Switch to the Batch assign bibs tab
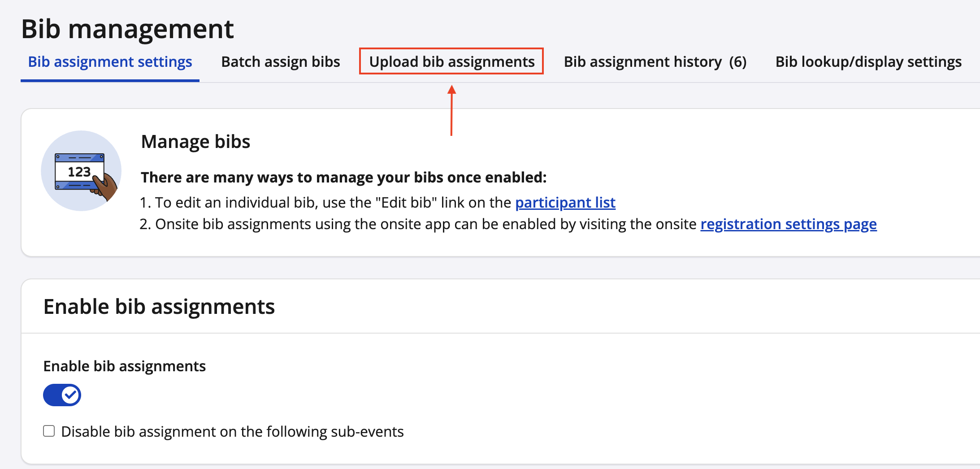 click(x=280, y=62)
